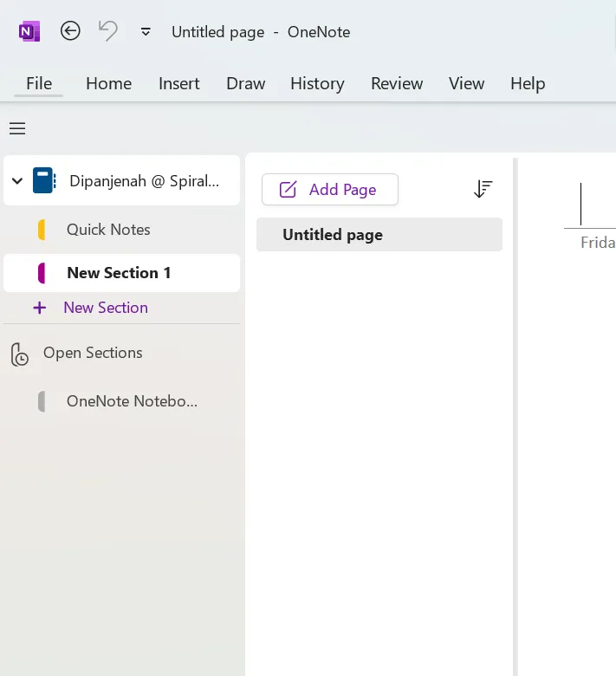Viewport: 616px width, 676px height.
Task: Click the pencil icon on Add Page
Action: click(x=288, y=189)
